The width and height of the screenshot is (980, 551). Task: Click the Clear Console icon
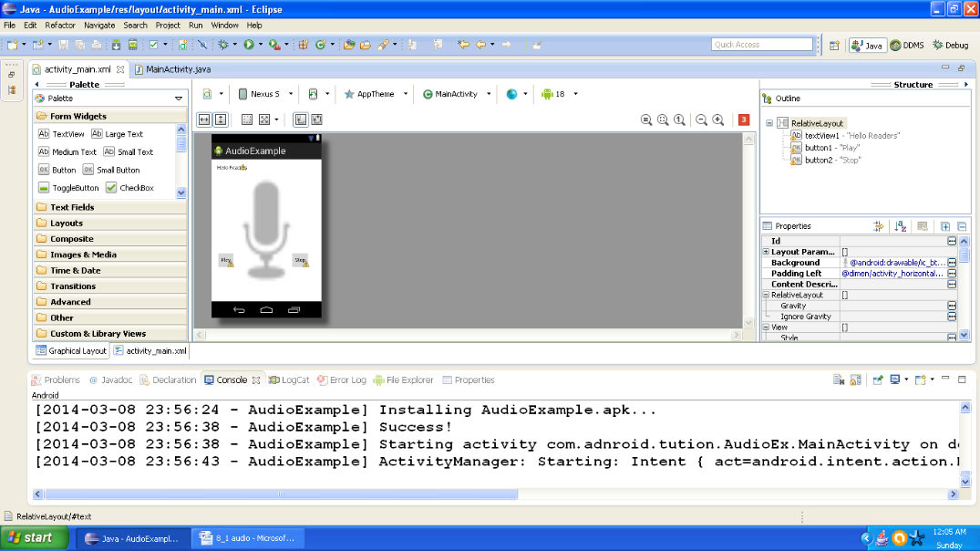click(839, 379)
